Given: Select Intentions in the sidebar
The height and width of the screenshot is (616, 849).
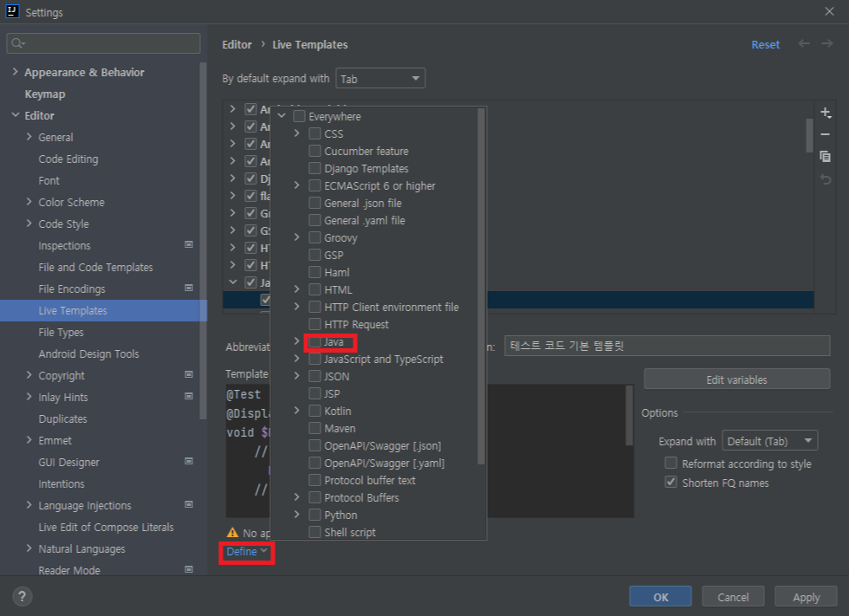Looking at the screenshot, I should point(62,484).
